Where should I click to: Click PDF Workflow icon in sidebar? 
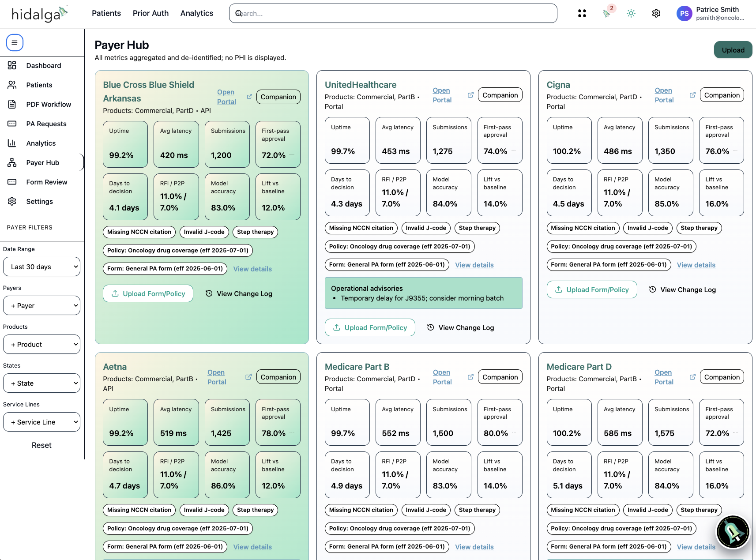coord(12,104)
